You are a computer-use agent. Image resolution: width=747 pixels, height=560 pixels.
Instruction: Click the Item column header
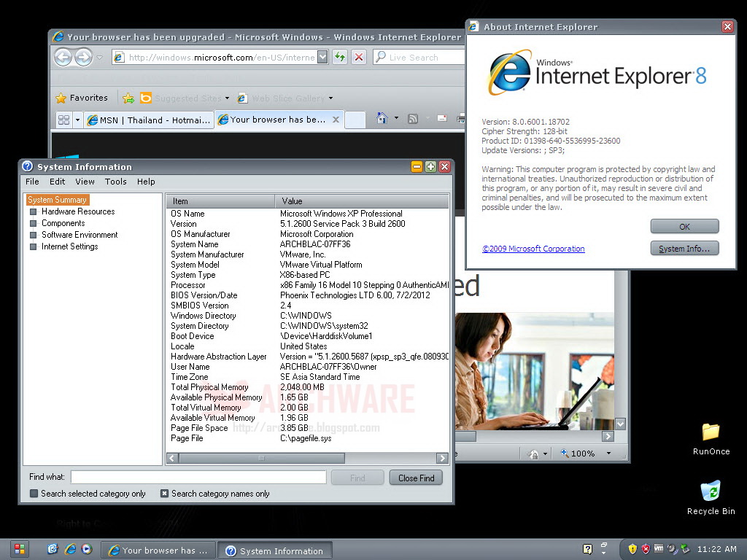(220, 201)
